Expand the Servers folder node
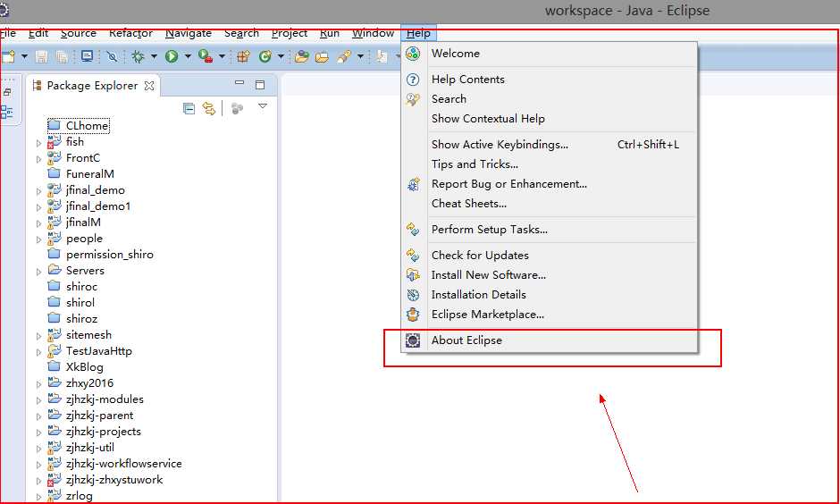 click(38, 272)
